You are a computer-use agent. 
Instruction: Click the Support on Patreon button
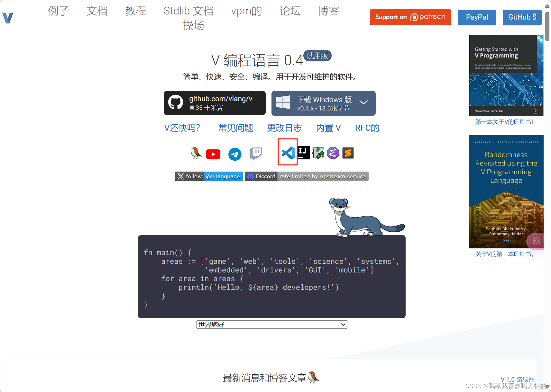pyautogui.click(x=410, y=17)
